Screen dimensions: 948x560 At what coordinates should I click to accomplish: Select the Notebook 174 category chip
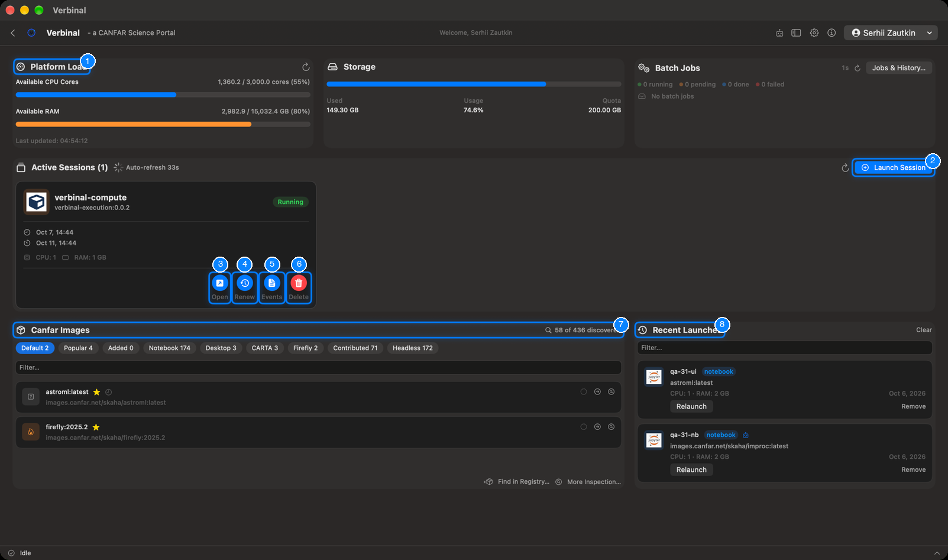click(170, 348)
